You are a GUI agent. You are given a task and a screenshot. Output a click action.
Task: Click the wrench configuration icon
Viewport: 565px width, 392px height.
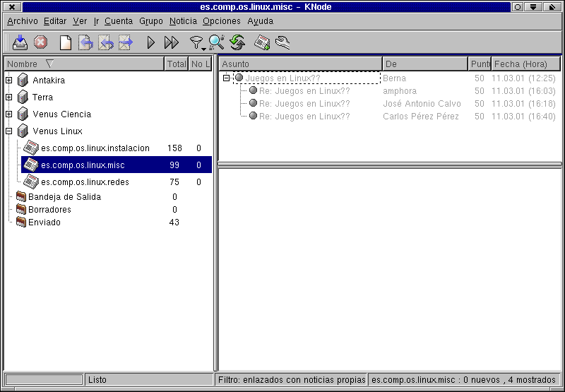pos(282,43)
